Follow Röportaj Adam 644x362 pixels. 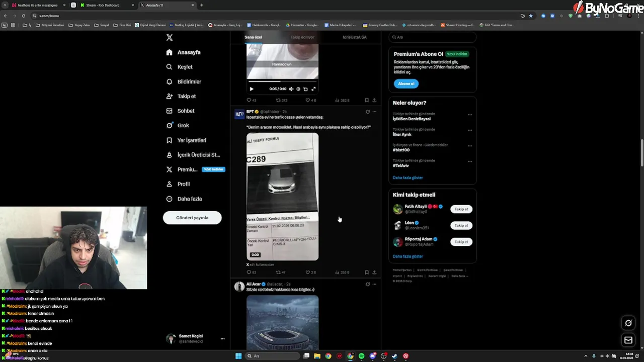(x=461, y=242)
